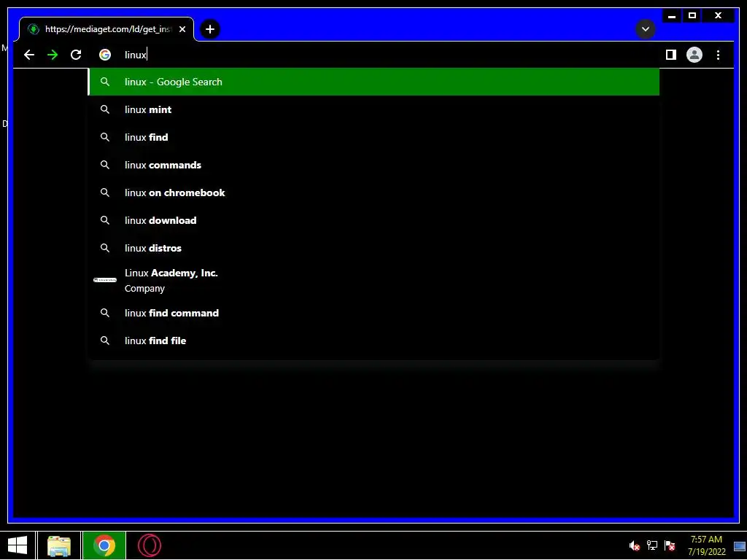Click search icon beside 'linux download'
Image resolution: width=747 pixels, height=560 pixels.
[105, 220]
